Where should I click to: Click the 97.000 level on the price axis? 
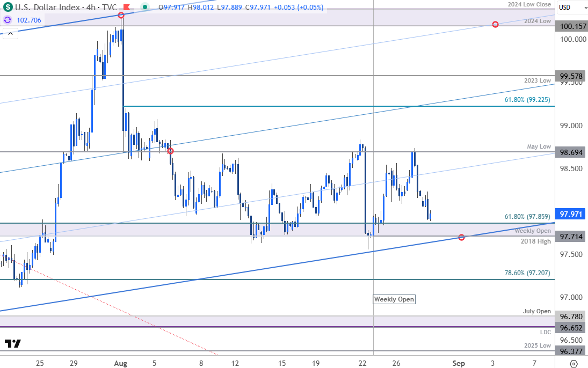click(571, 298)
